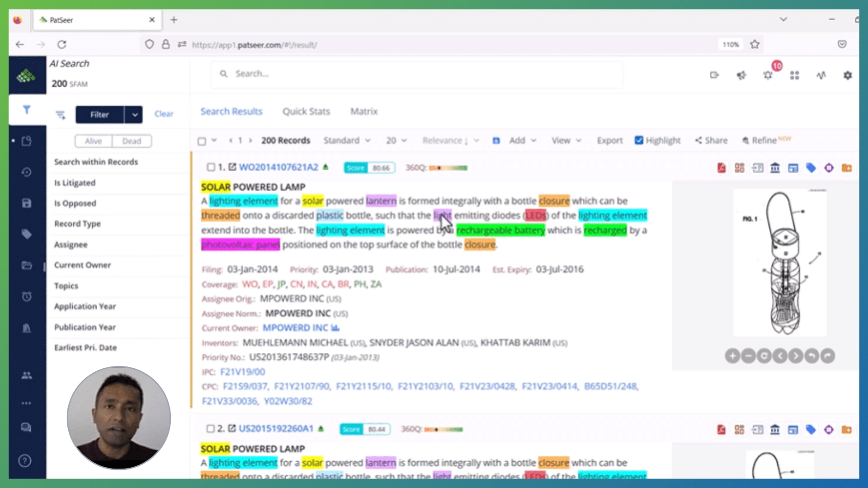Open folders icon in left sidebar
The image size is (868, 488).
tap(27, 265)
